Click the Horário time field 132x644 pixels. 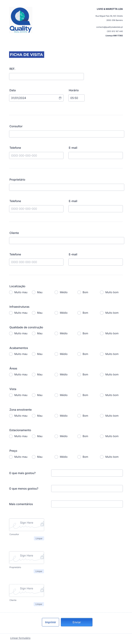[76, 98]
